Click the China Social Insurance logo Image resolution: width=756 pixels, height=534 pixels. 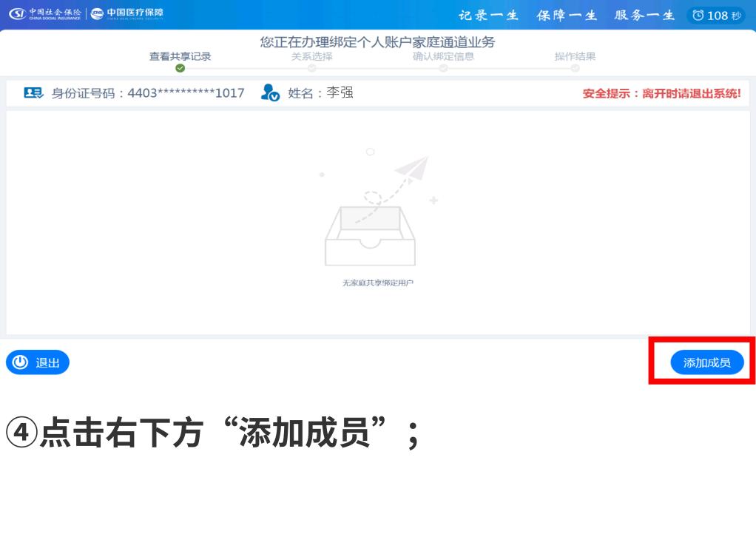click(45, 14)
